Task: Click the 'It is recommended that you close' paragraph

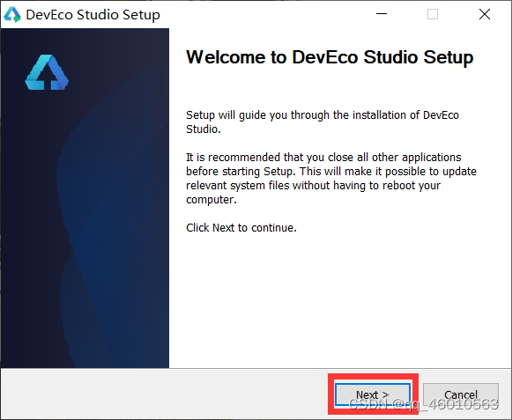Action: (331, 178)
